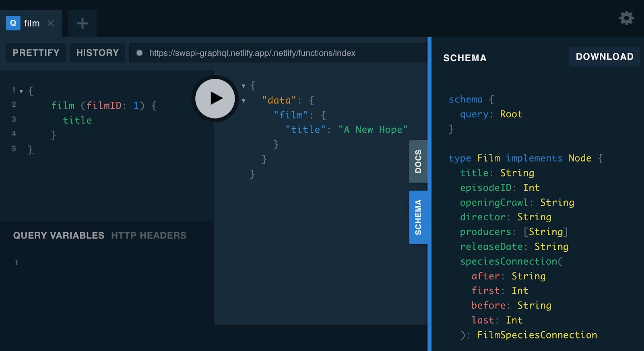
Task: Collapse query line 1 fold arrow
Action: click(x=21, y=91)
